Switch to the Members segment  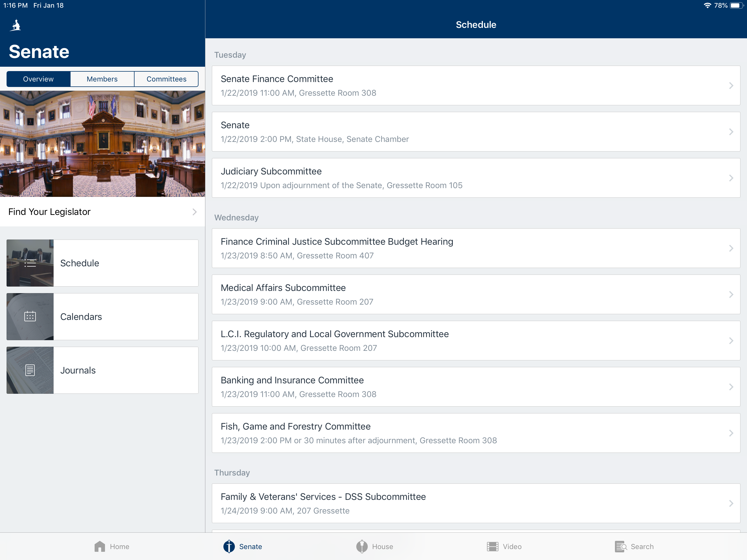pos(102,79)
